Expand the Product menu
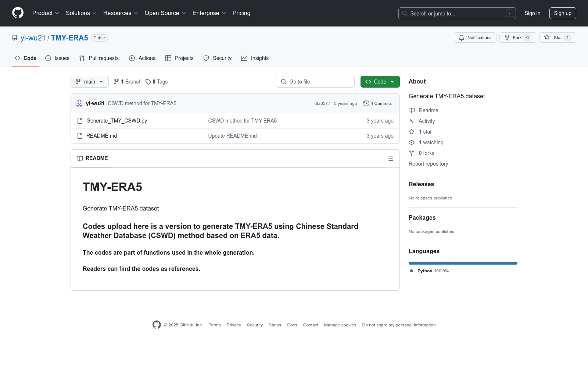The width and height of the screenshot is (588, 368). 46,13
